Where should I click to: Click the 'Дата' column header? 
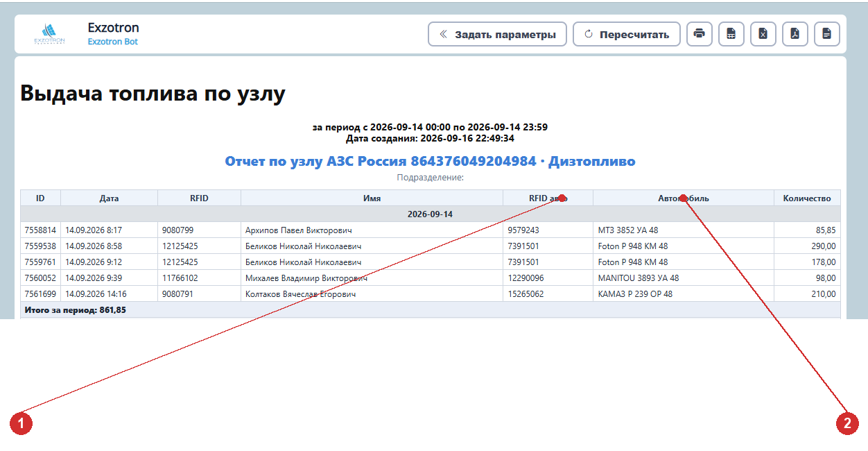click(109, 198)
